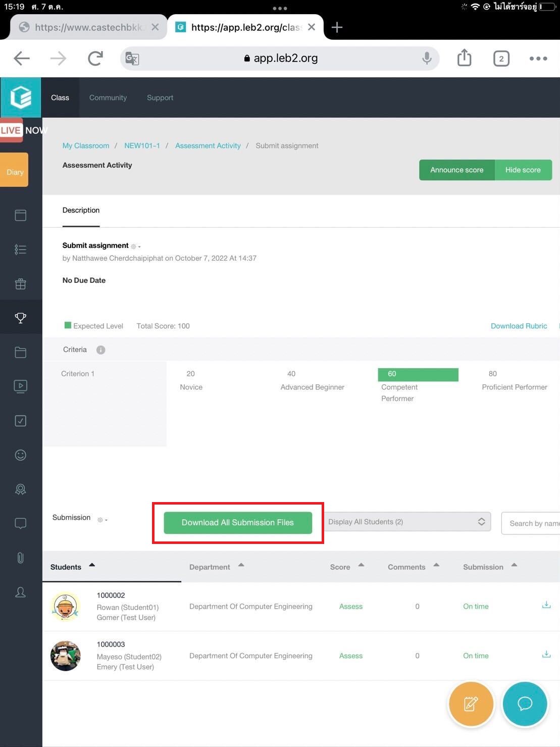Image resolution: width=560 pixels, height=747 pixels.
Task: Click Download All Submission Files button
Action: pyautogui.click(x=238, y=522)
